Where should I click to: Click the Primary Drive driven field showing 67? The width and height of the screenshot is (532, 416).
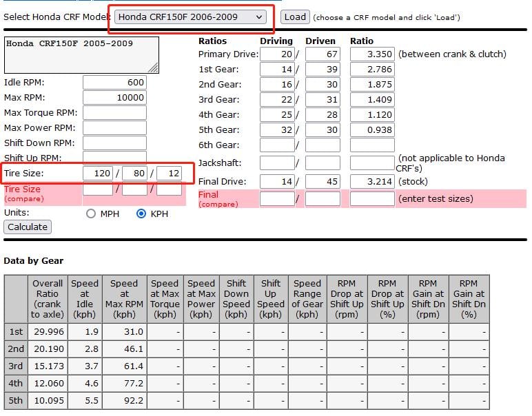(x=323, y=54)
